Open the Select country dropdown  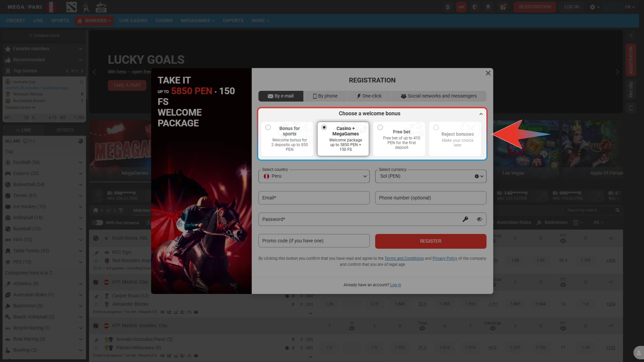point(314,176)
